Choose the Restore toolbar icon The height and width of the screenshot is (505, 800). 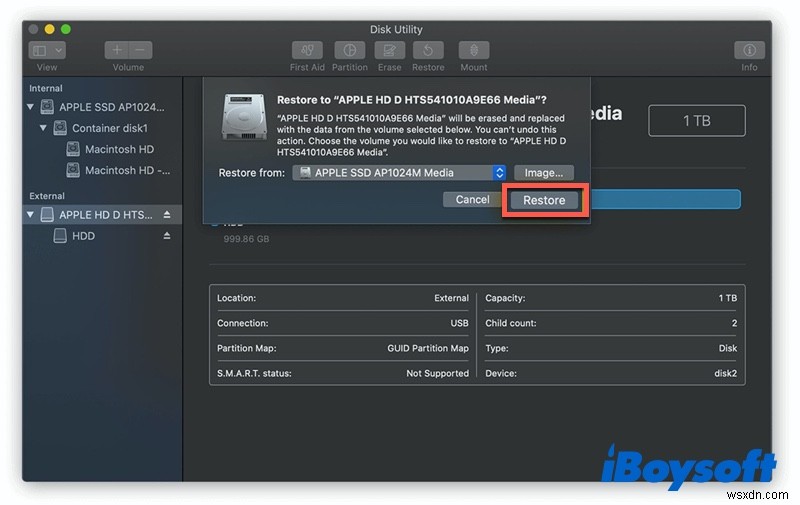[428, 50]
